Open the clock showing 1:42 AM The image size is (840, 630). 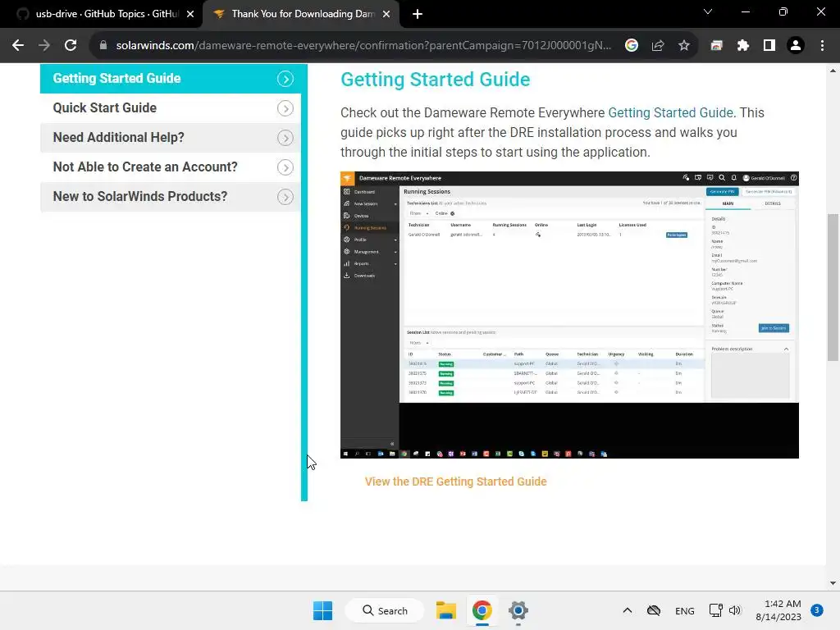pyautogui.click(x=778, y=610)
